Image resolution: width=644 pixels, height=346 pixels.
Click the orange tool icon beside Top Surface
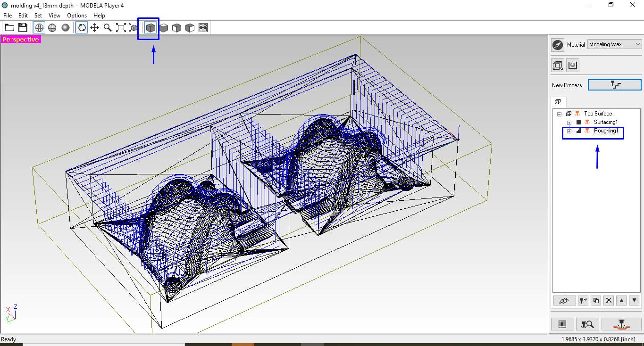(577, 114)
